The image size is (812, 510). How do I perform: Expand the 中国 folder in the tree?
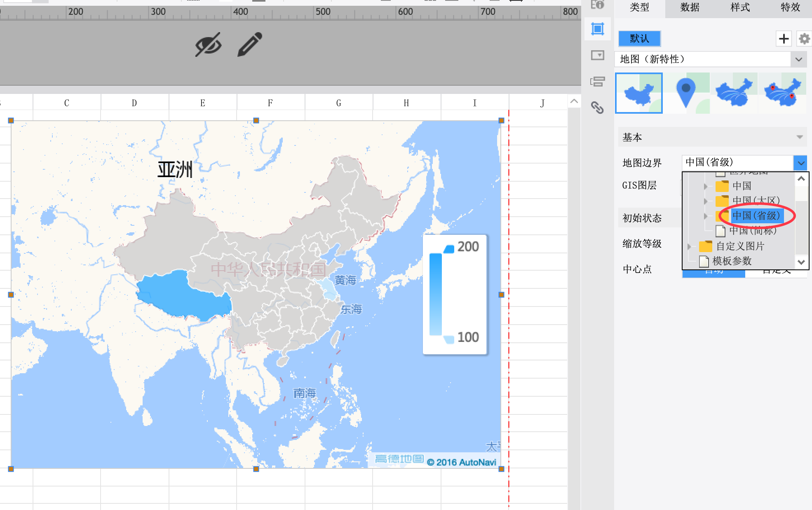click(x=706, y=186)
